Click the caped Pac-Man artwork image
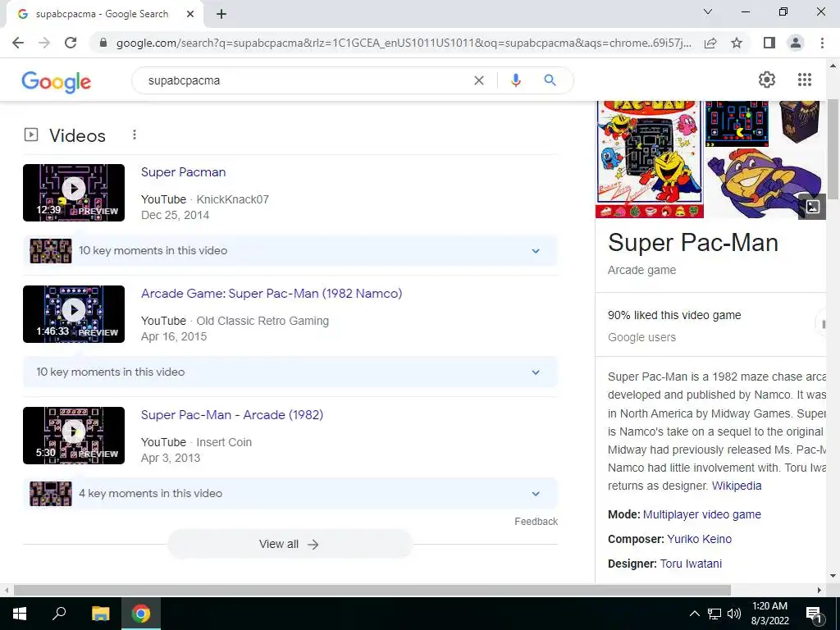The height and width of the screenshot is (630, 840). (765, 183)
